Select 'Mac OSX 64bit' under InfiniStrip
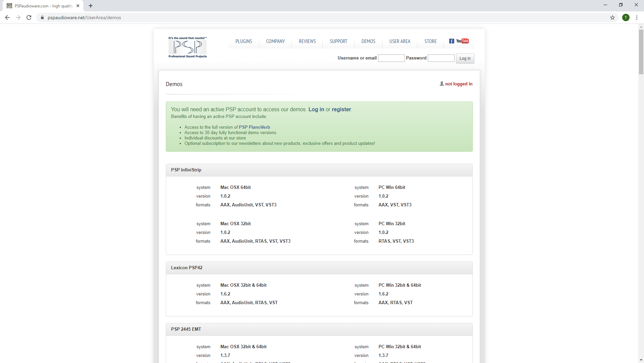This screenshot has width=644, height=363. (x=235, y=187)
